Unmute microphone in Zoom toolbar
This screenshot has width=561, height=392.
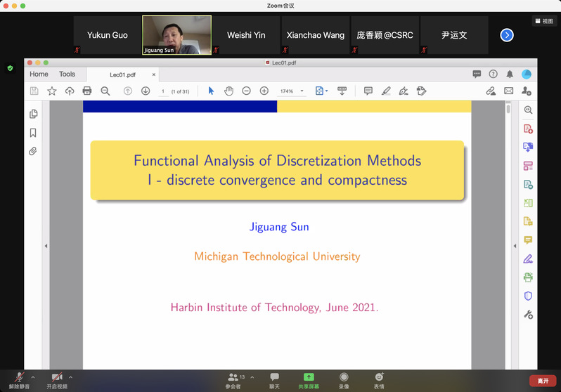pos(19,379)
